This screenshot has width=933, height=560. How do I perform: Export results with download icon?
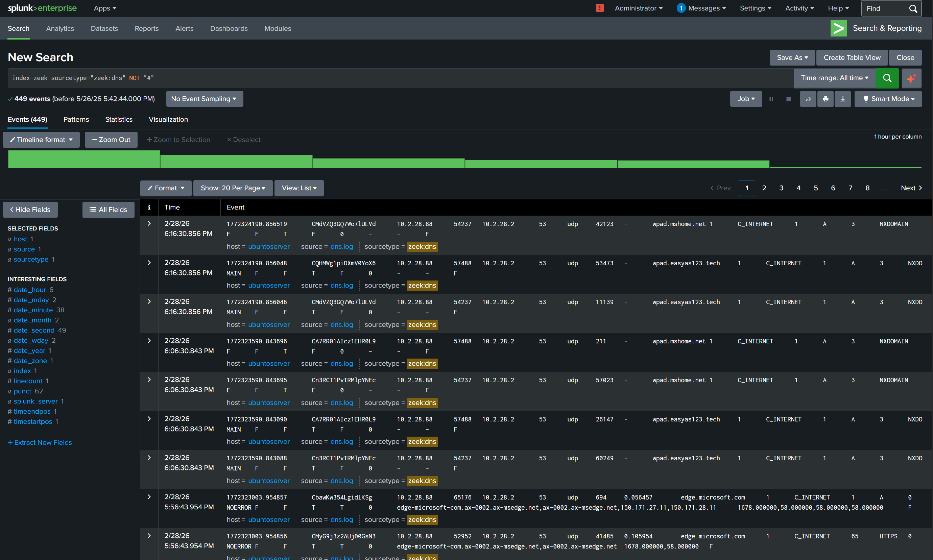point(843,99)
